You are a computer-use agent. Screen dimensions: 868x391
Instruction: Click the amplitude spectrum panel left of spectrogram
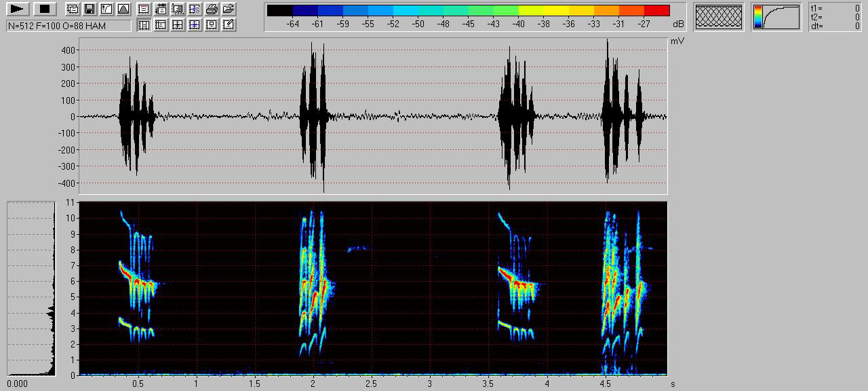point(31,288)
